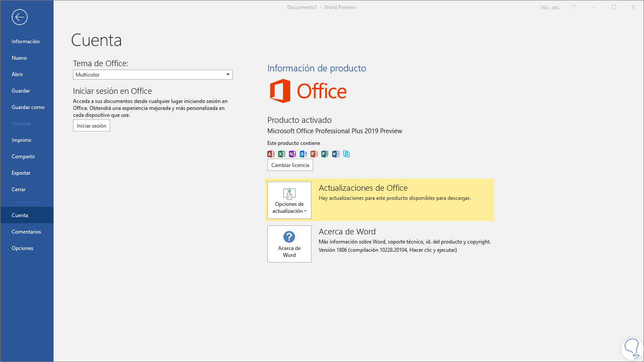
Task: Click the Iniciar sesión button
Action: (92, 126)
